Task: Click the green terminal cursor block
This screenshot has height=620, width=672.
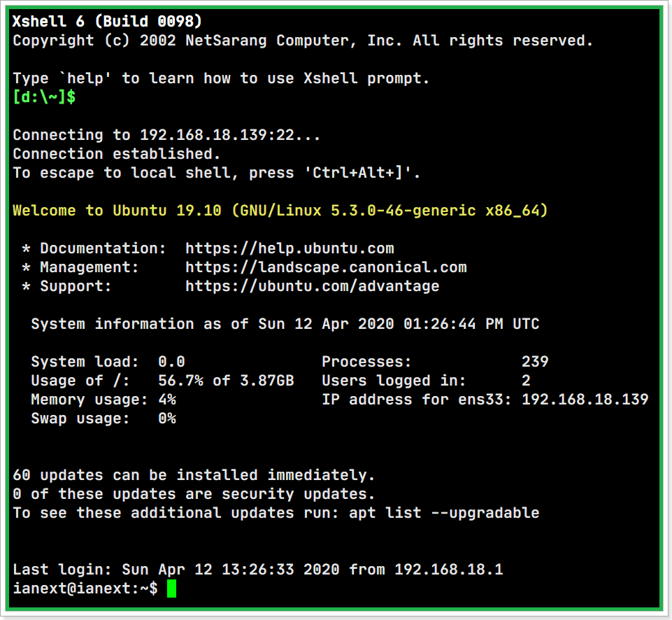Action: click(x=171, y=589)
